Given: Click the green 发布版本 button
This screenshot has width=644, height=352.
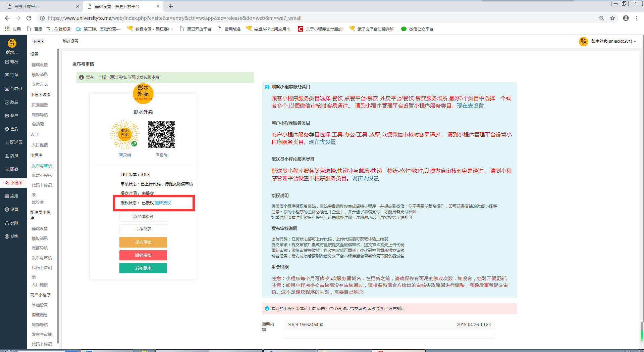Looking at the screenshot, I should point(143,268).
